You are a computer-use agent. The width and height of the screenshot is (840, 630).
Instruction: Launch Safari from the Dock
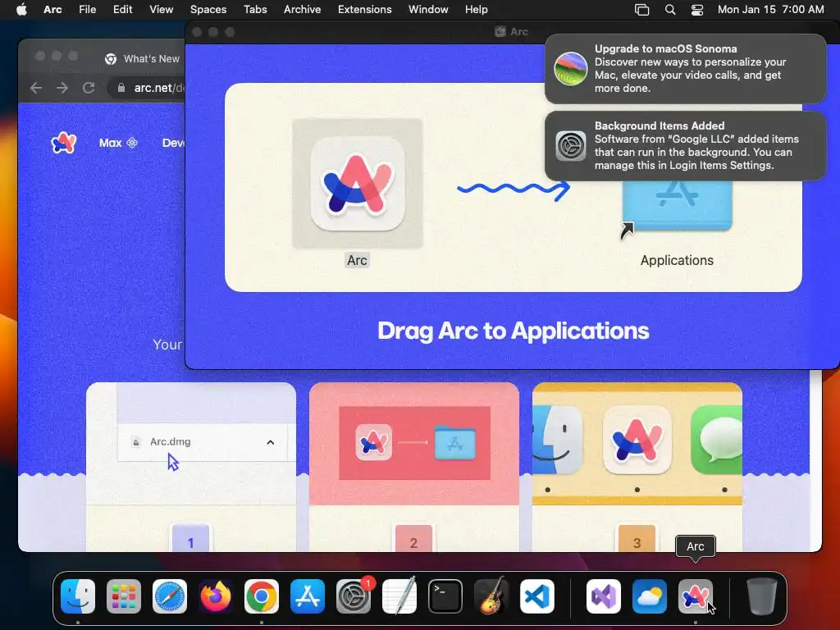(x=170, y=596)
